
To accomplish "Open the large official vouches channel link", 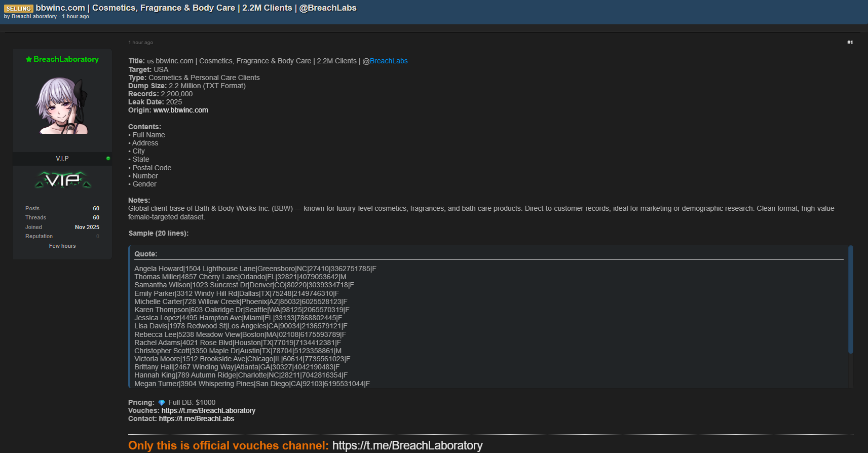I will [407, 445].
